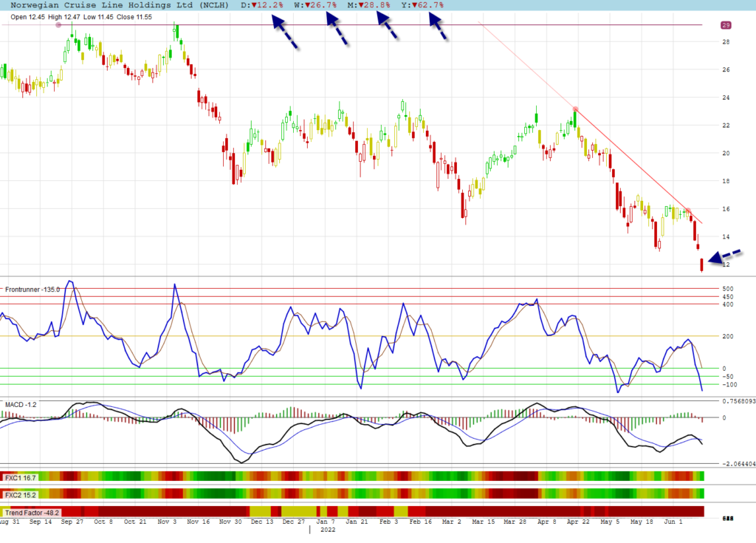The width and height of the screenshot is (756, 543).
Task: Click the -2.064404 MACD axis minimum value
Action: 738,464
